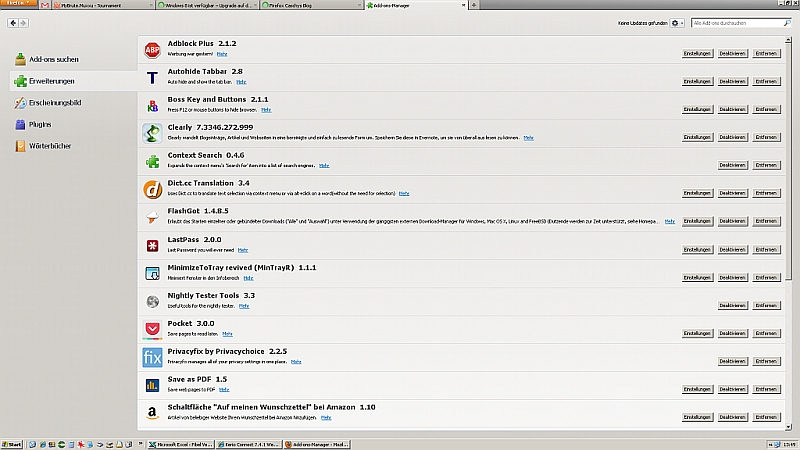Switch to the Firefox Candys Blog tab

[x=311, y=6]
